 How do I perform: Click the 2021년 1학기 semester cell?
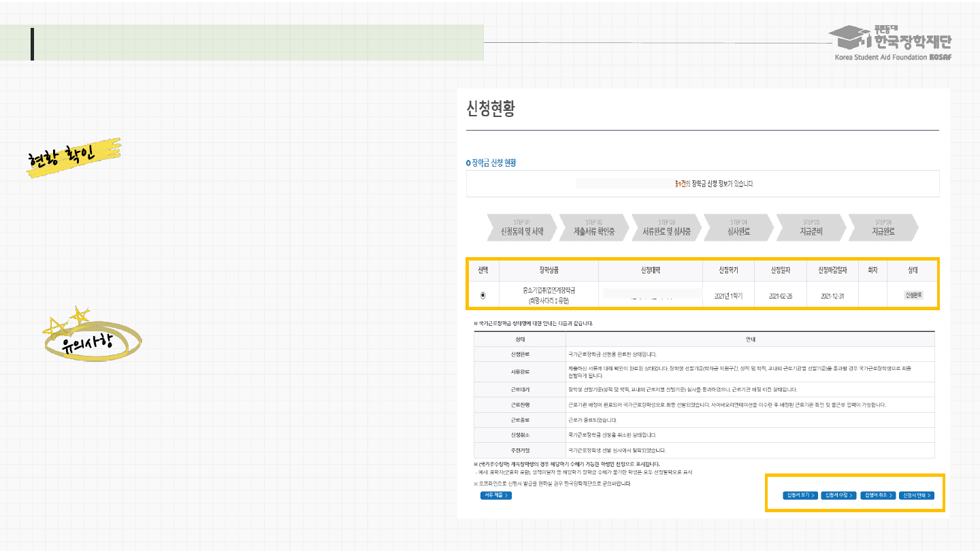728,297
